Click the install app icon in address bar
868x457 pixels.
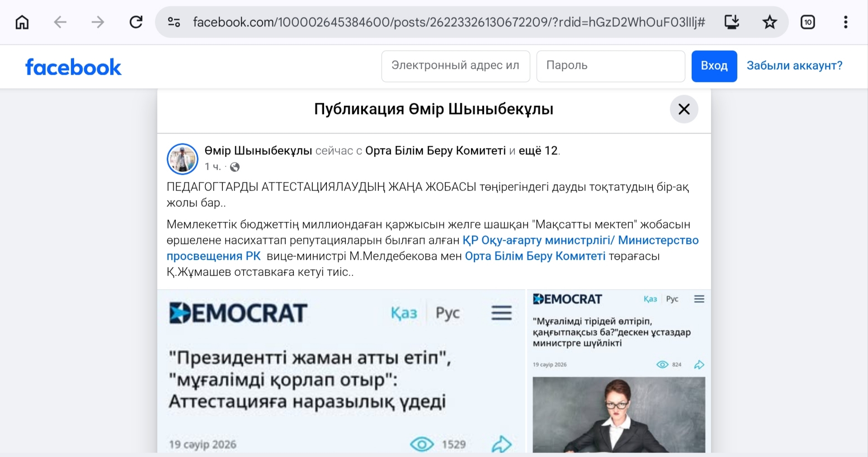click(x=731, y=22)
